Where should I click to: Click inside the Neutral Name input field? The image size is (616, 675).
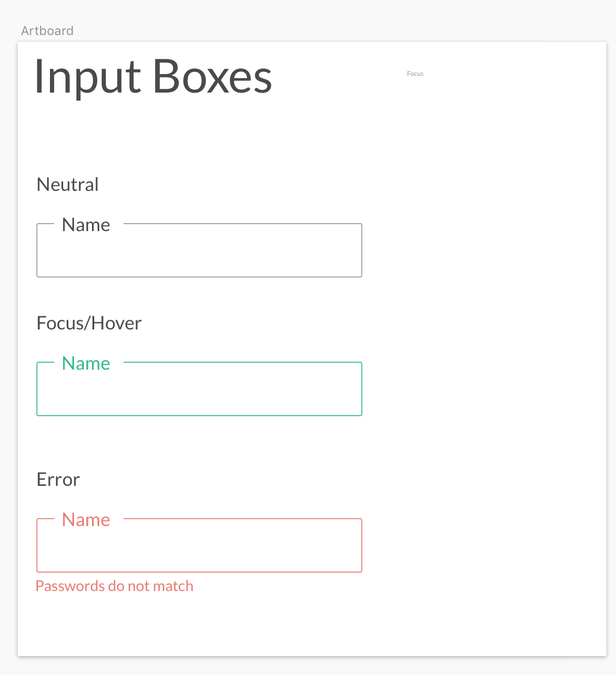(x=199, y=256)
